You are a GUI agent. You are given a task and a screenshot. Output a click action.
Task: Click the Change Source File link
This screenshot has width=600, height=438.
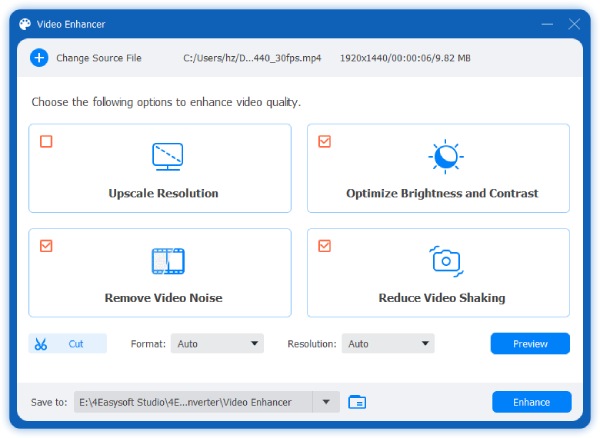click(98, 58)
